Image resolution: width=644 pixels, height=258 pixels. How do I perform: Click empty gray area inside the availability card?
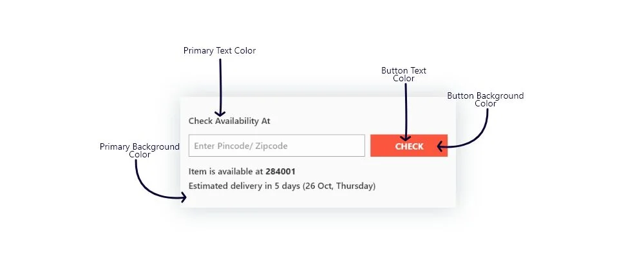click(x=412, y=187)
